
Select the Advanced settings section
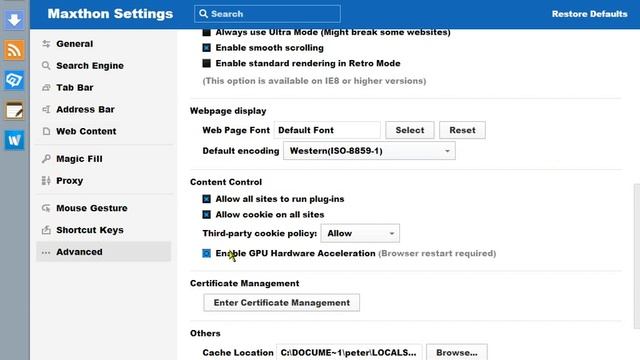click(x=103, y=252)
